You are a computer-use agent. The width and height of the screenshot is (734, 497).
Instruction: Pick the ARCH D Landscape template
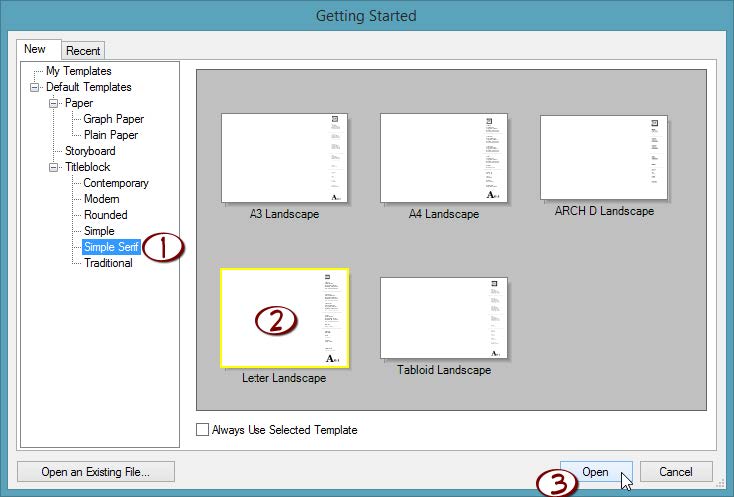pyautogui.click(x=603, y=157)
